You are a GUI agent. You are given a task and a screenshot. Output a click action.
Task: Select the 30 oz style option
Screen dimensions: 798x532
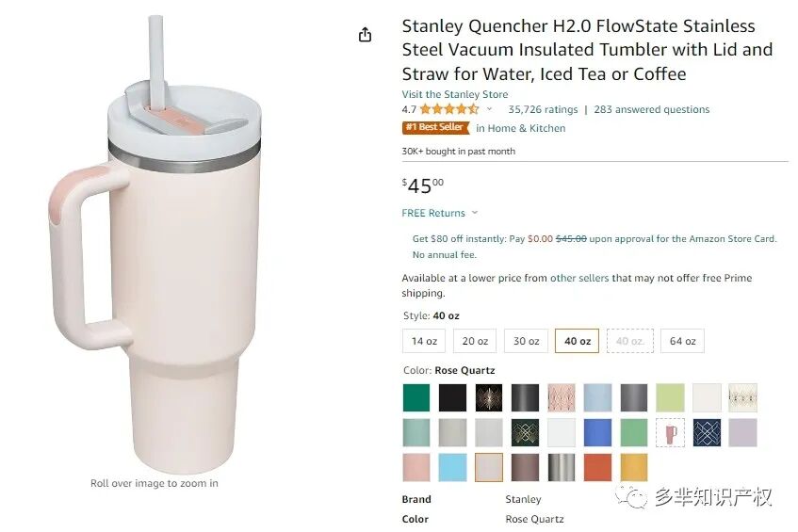[527, 341]
